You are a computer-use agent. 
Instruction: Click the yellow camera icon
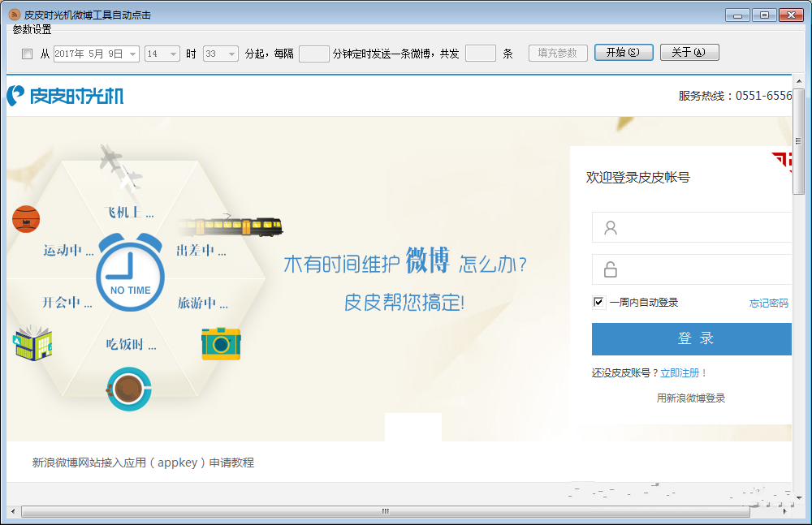pos(221,344)
